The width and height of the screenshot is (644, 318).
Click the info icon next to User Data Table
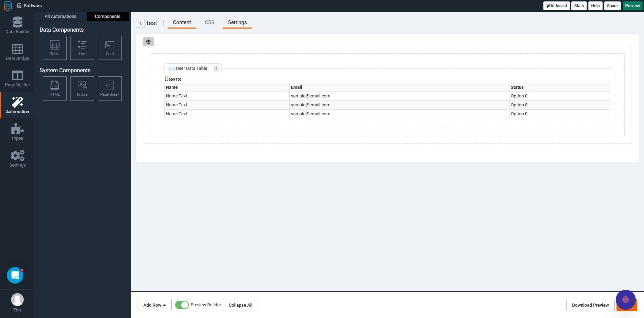pyautogui.click(x=216, y=68)
